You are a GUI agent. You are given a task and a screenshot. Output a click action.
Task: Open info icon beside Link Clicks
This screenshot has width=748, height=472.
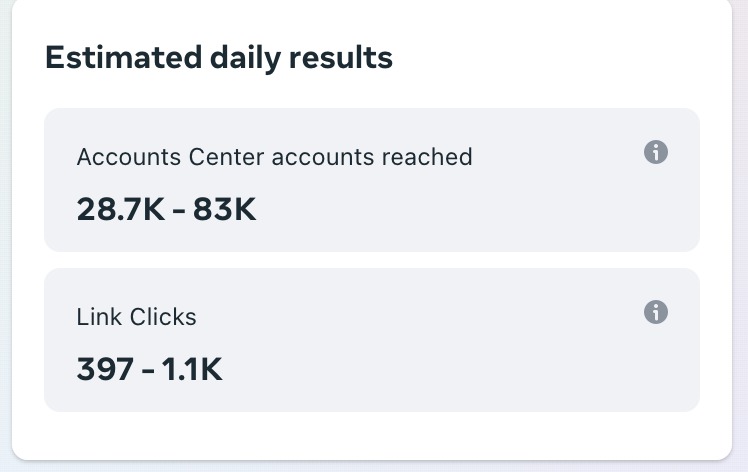[656, 312]
